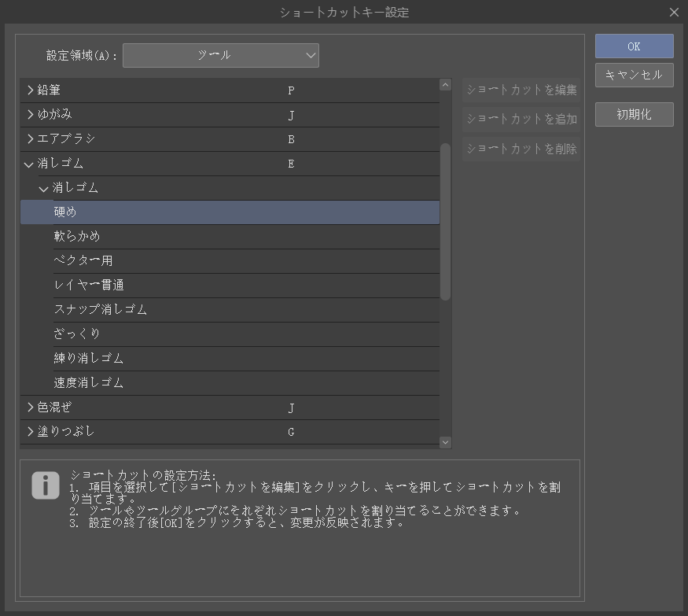Click the vertical scrollbar thumb
This screenshot has height=616, width=688.
445,222
